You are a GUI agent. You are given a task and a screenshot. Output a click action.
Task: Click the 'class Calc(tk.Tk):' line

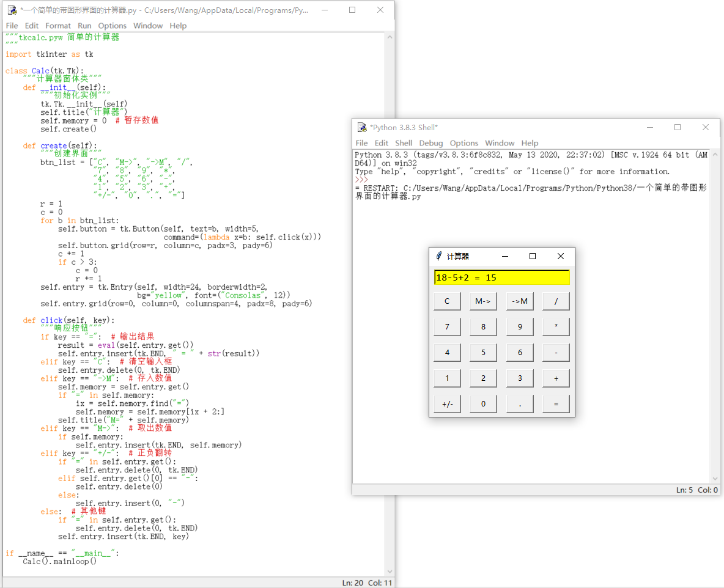pyautogui.click(x=44, y=71)
